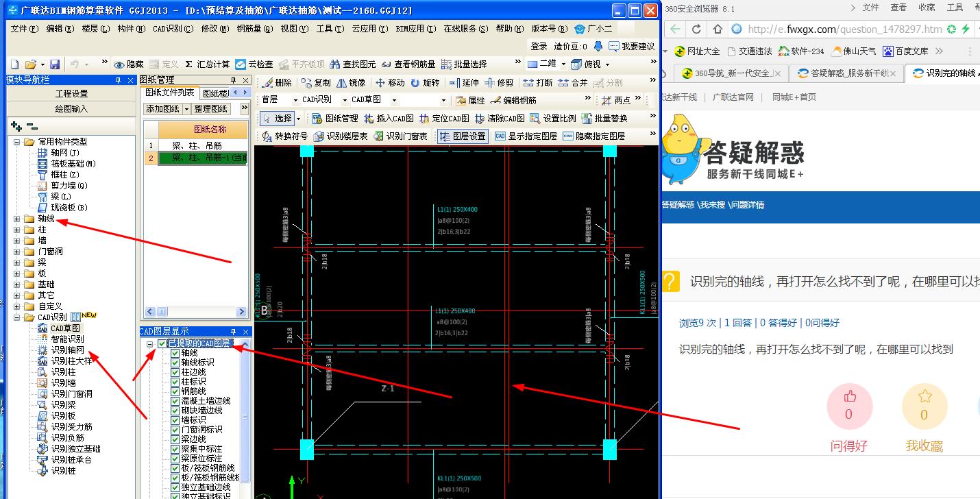
Task: Collapse 常用构件类型 tree node
Action: pos(17,142)
